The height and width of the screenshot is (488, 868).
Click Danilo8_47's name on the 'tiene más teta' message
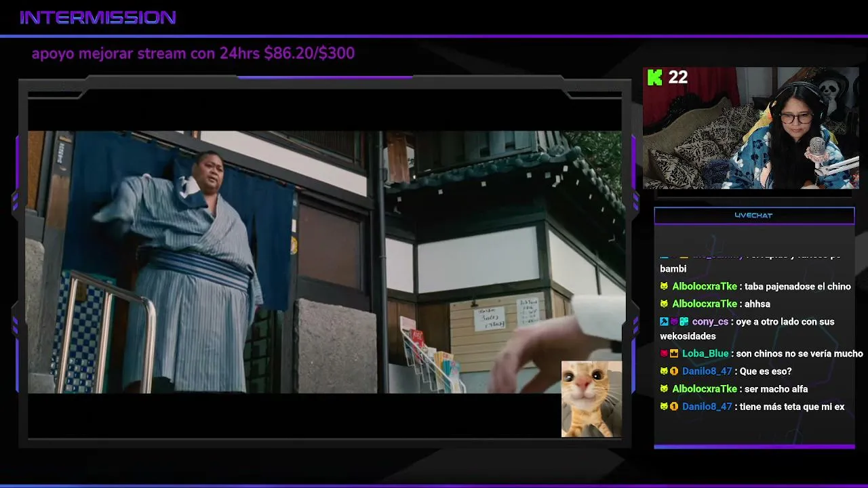click(707, 407)
